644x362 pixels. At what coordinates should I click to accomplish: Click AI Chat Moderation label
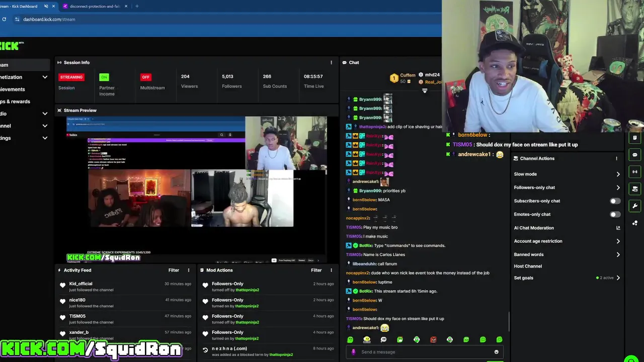(x=534, y=228)
